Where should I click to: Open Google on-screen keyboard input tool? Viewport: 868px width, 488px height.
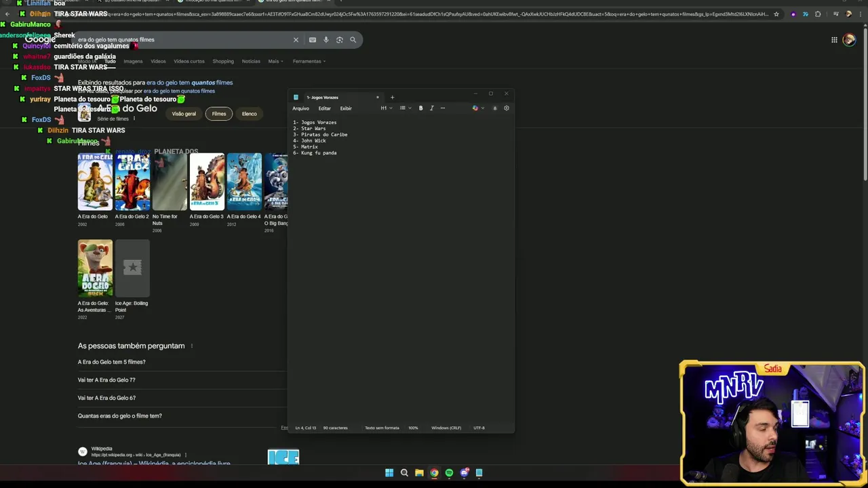[x=313, y=40]
